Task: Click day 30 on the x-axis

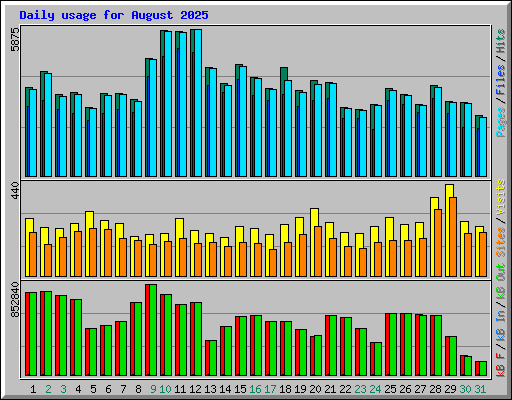Action: tap(465, 389)
